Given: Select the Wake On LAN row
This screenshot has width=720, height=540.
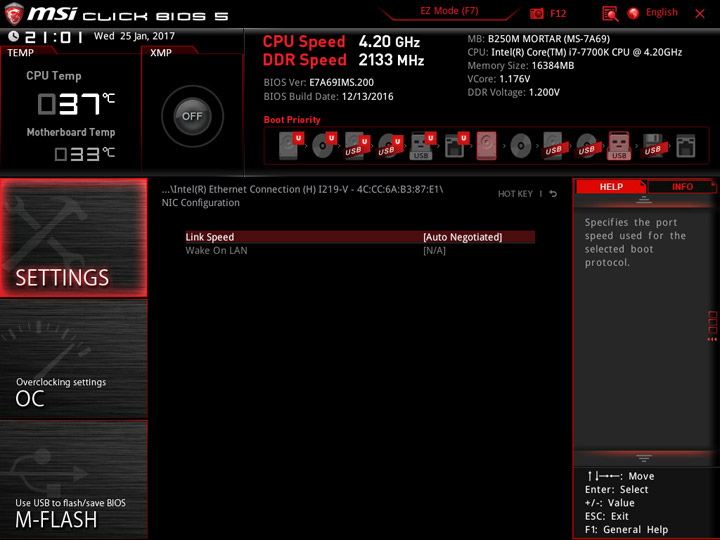Looking at the screenshot, I should point(360,251).
